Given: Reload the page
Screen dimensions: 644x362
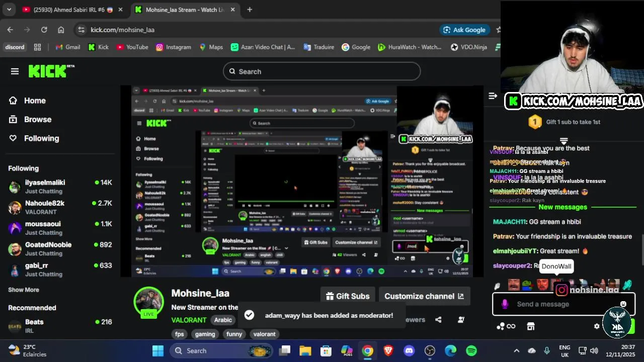Looking at the screenshot, I should 44,30.
